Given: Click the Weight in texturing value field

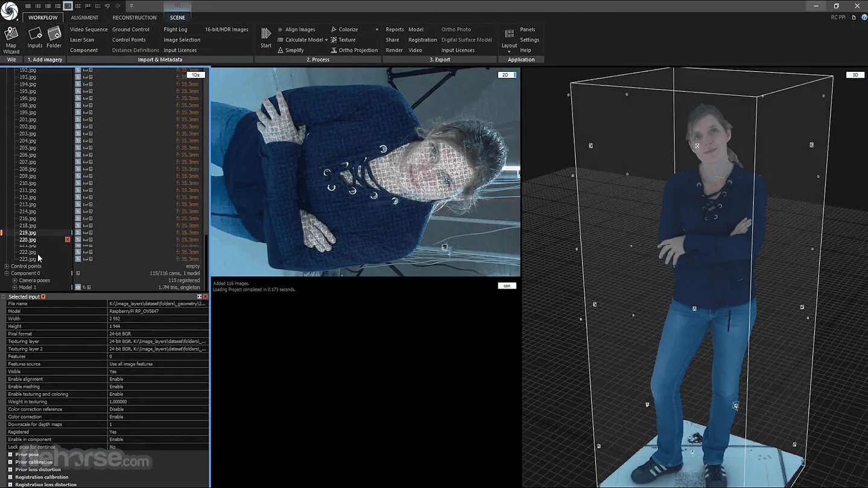Looking at the screenshot, I should click(159, 402).
